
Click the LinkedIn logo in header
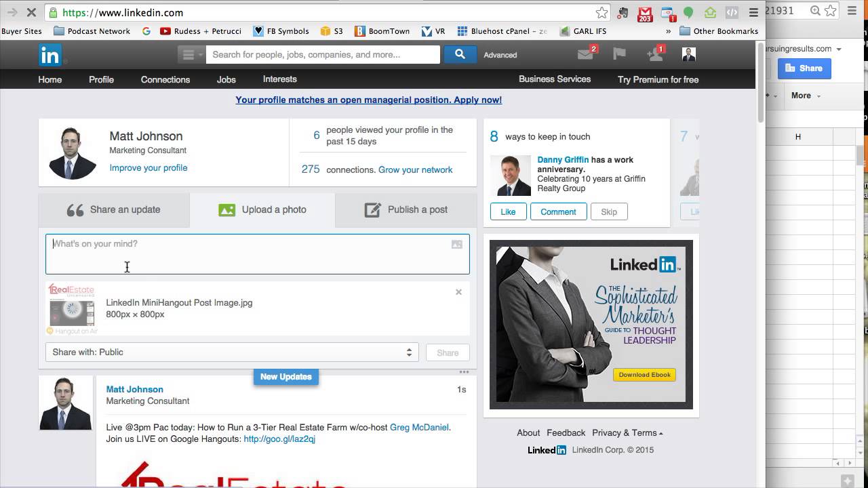[x=50, y=55]
